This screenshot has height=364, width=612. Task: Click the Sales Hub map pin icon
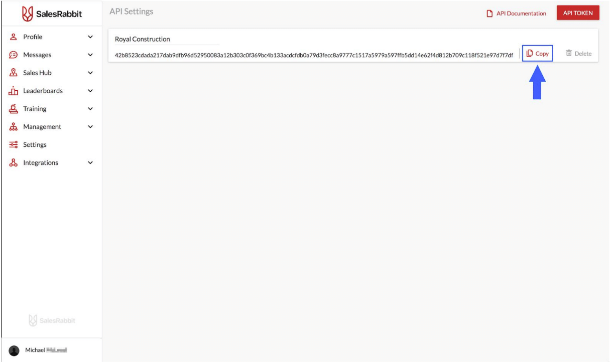pos(14,73)
